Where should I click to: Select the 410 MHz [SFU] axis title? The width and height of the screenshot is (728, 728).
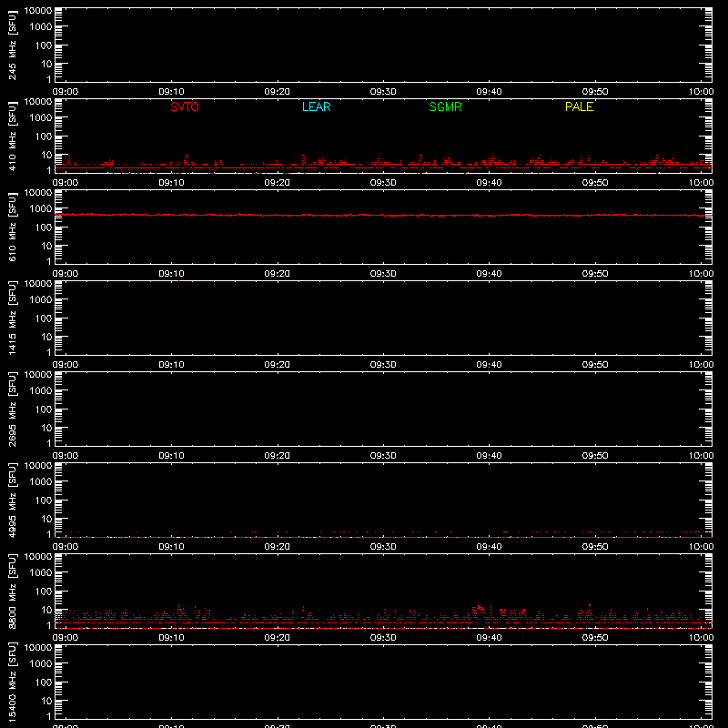pyautogui.click(x=12, y=136)
